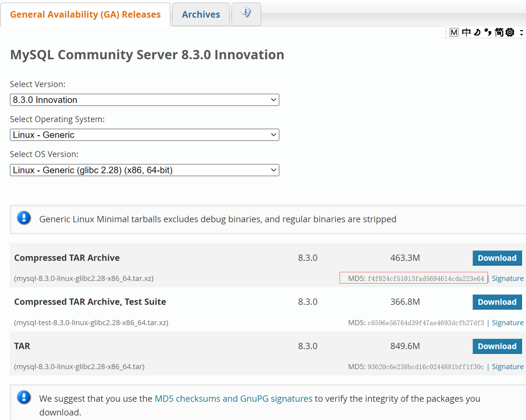Open the Select Version dropdown
Image resolution: width=526 pixels, height=420 pixels.
pos(144,100)
